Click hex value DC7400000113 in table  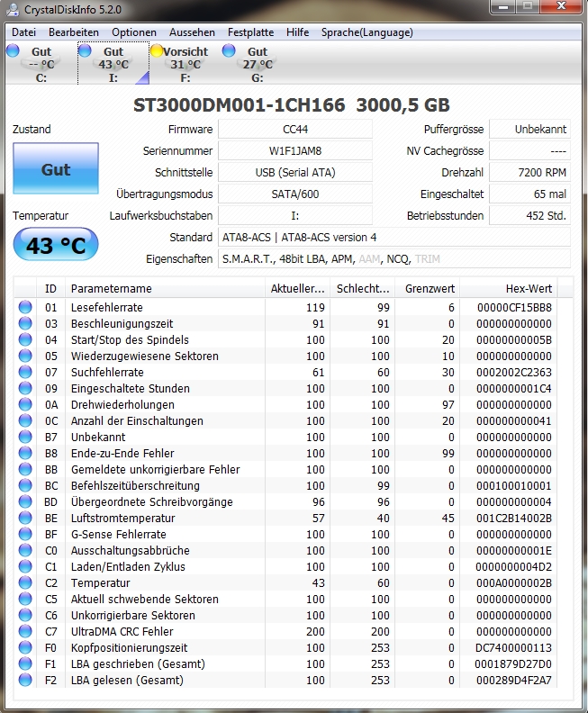click(513, 648)
